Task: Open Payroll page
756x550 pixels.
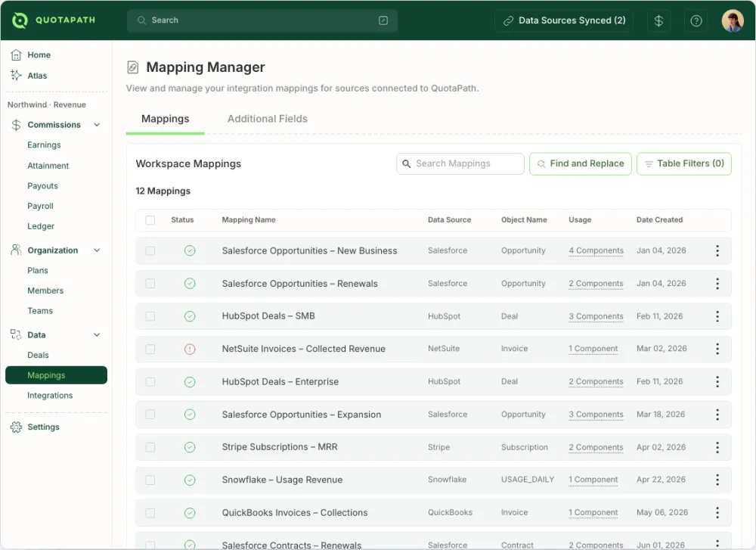Action: click(x=40, y=206)
